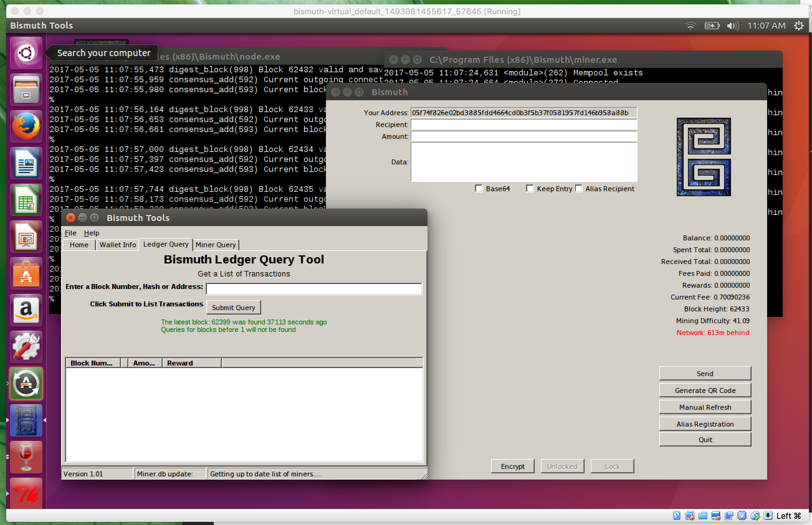Click the Submit Query button
Viewport: 812px width, 525px height.
tap(233, 307)
